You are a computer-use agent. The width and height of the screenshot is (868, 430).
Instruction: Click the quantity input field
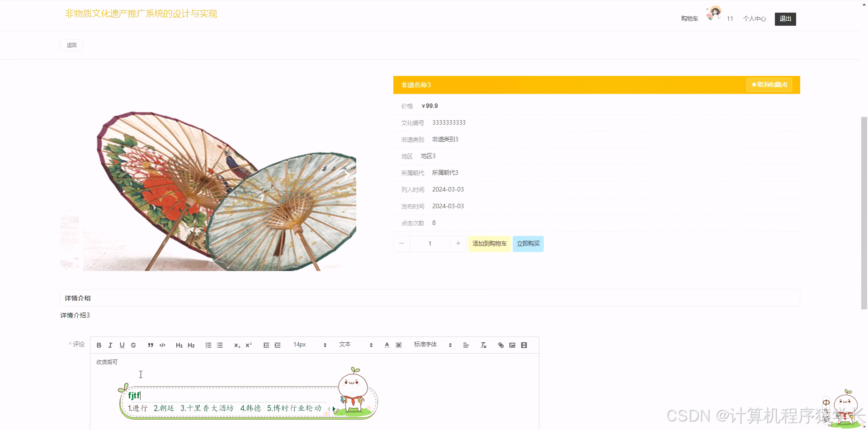(430, 243)
